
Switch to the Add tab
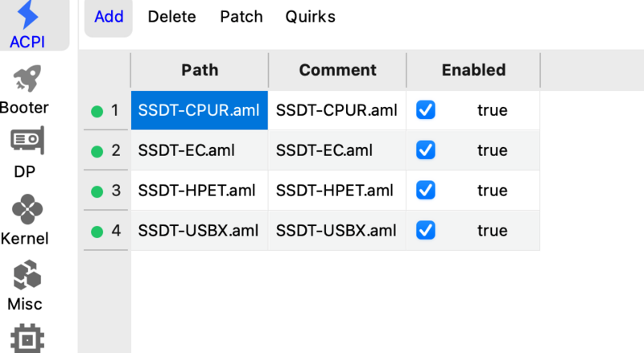point(109,17)
